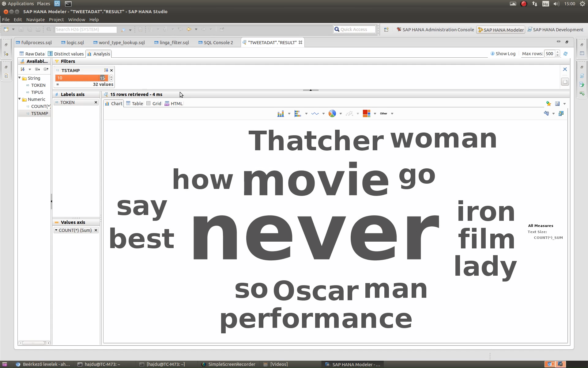Screen dimensions: 588x368
Task: Click the Show Log link
Action: point(503,54)
